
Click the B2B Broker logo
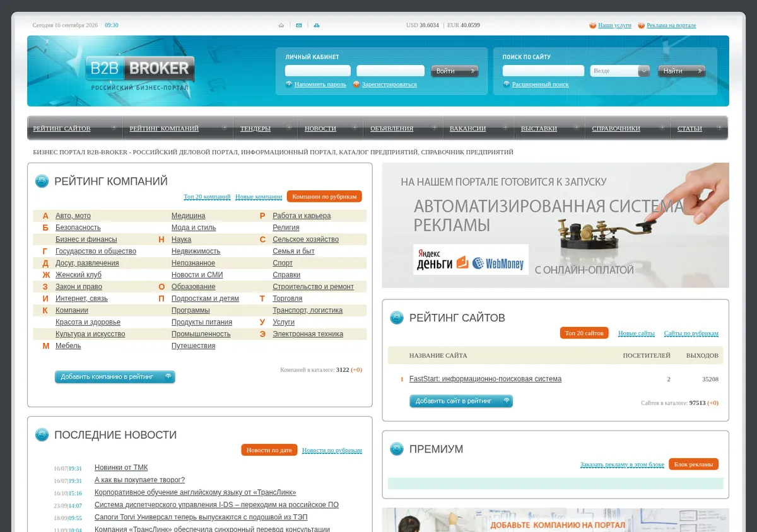pos(140,72)
